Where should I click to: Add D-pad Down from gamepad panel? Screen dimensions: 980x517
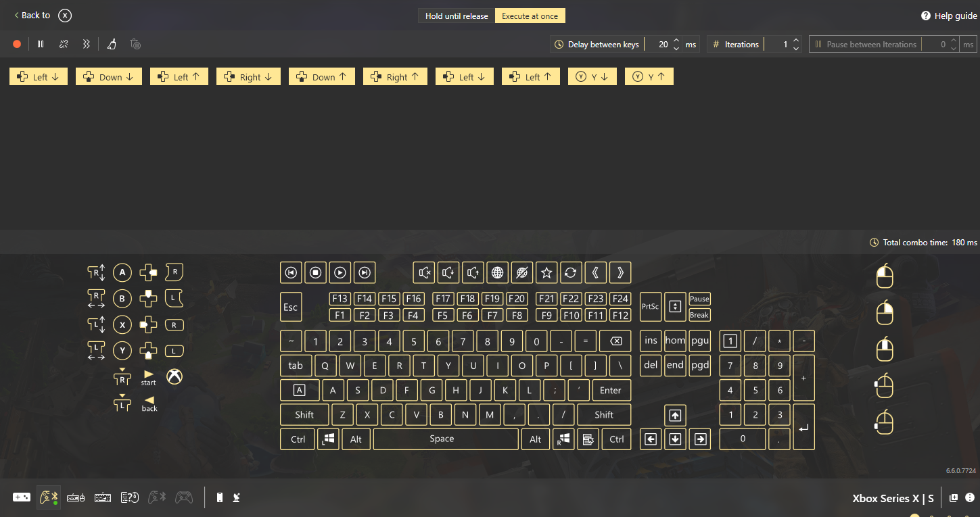[x=148, y=350]
